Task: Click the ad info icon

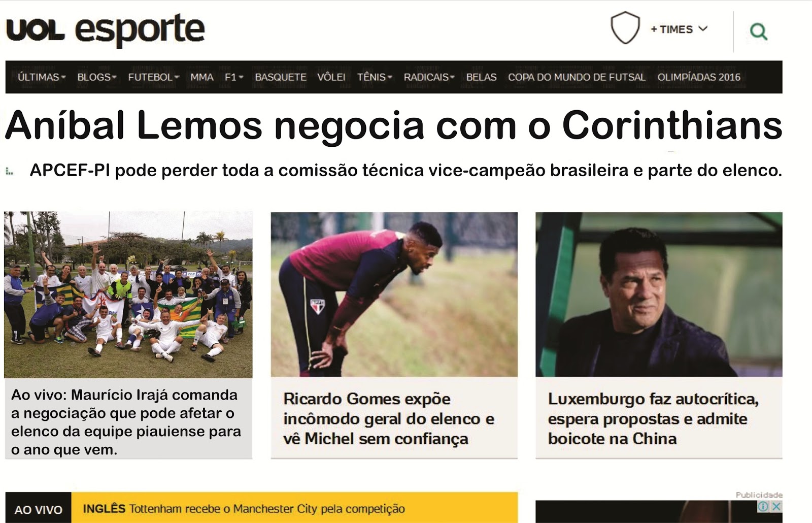Action: coord(763,506)
